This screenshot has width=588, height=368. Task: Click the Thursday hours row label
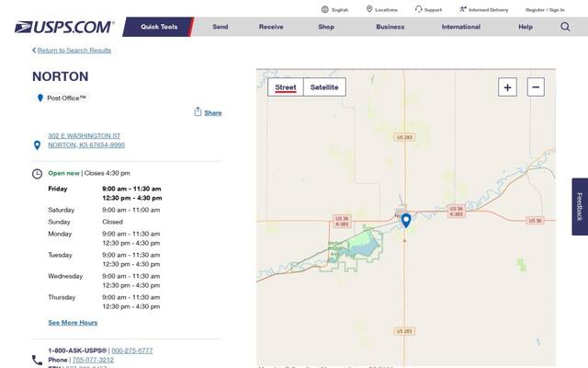pyautogui.click(x=62, y=297)
